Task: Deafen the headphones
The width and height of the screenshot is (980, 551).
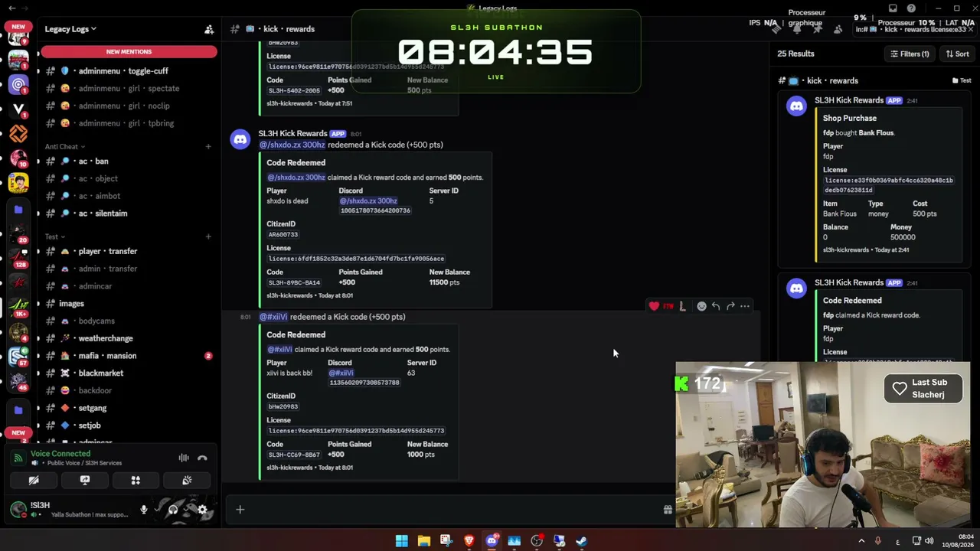Action: (173, 509)
